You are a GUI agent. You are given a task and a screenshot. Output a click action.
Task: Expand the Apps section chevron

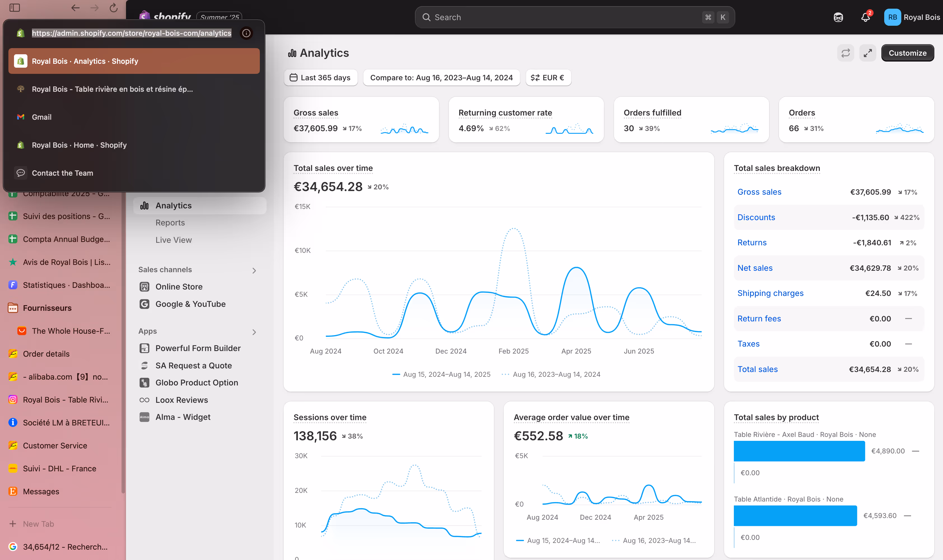click(254, 332)
